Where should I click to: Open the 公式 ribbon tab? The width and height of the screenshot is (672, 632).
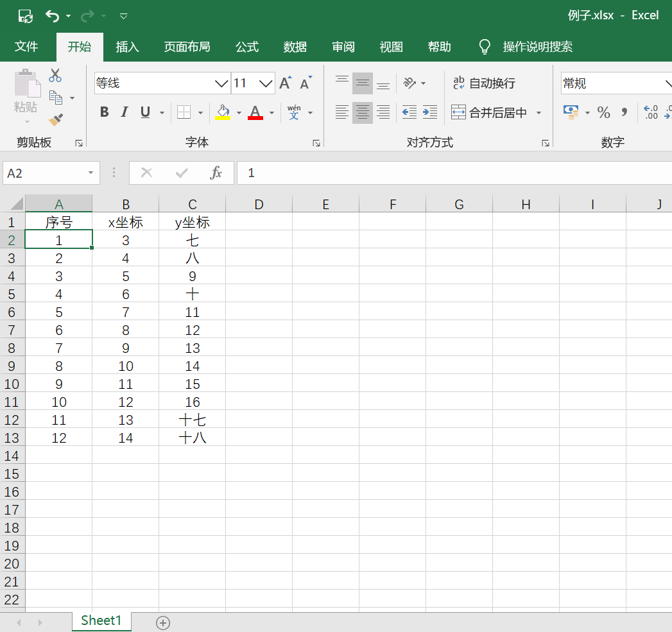[x=247, y=47]
